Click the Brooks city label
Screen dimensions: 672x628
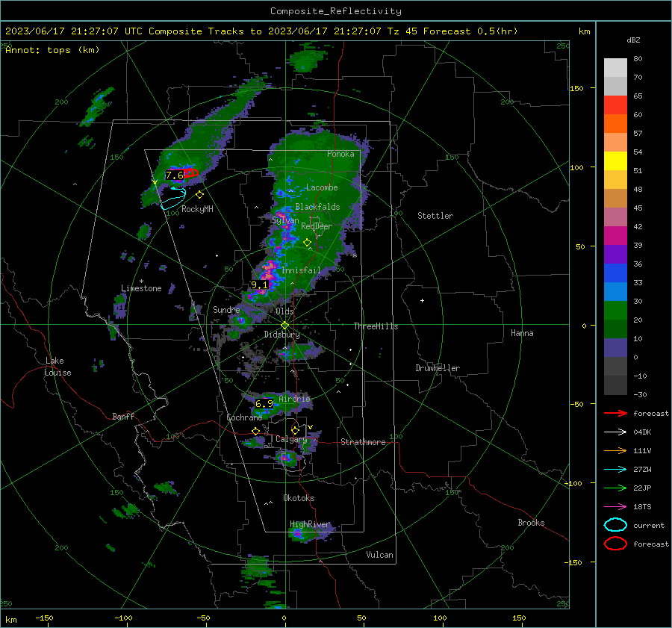(x=531, y=523)
